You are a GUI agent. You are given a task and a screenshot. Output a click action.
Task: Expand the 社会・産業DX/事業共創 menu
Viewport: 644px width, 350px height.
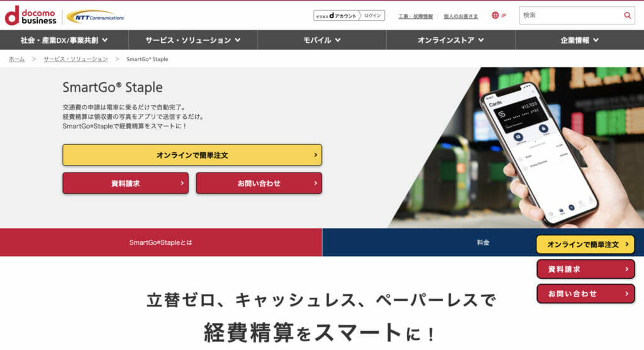pyautogui.click(x=64, y=40)
